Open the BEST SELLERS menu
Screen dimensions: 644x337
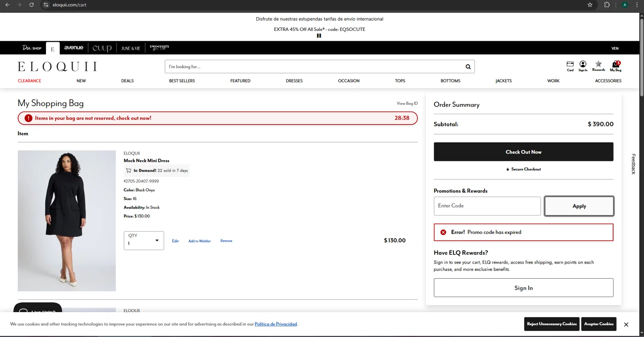182,81
